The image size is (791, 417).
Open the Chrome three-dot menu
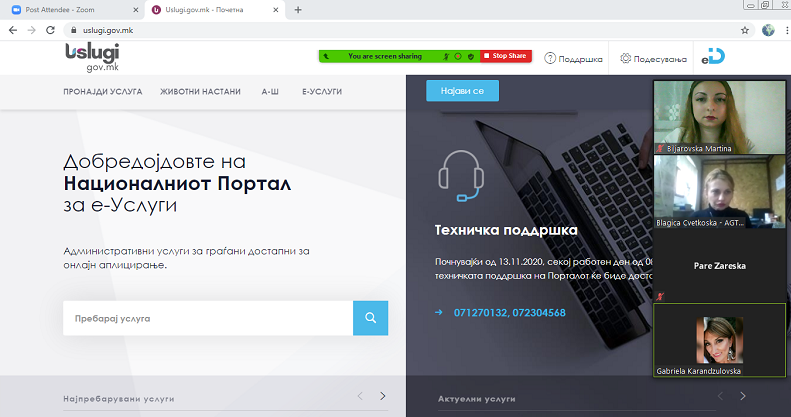[x=783, y=30]
